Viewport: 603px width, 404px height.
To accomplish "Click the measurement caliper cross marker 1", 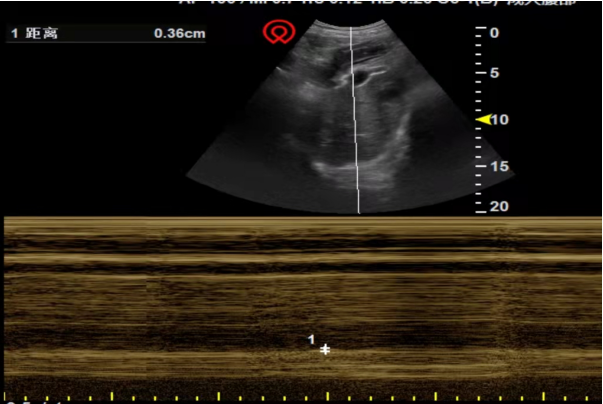I will pos(325,349).
